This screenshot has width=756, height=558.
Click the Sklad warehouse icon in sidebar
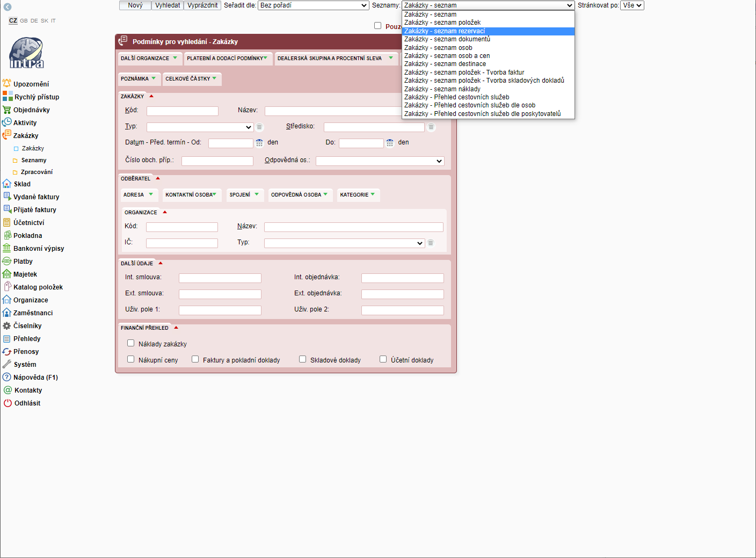[7, 184]
